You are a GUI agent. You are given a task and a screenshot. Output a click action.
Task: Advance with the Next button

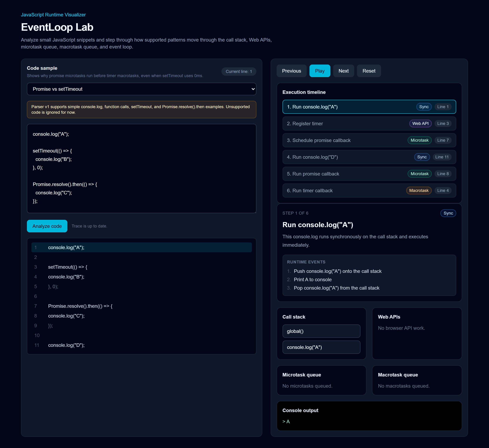(x=343, y=71)
